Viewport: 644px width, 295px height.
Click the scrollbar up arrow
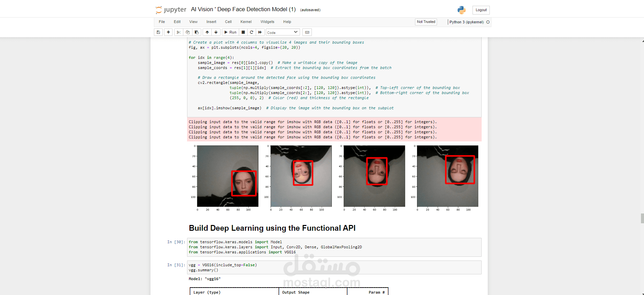coord(643,41)
